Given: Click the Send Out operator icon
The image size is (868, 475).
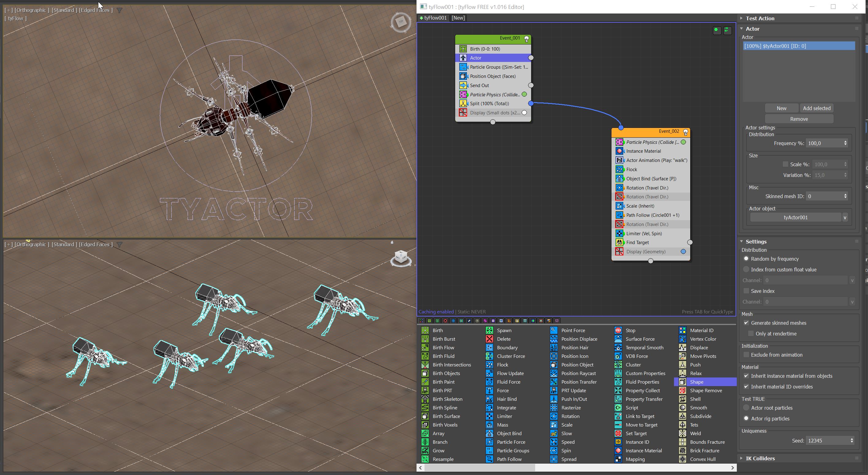Looking at the screenshot, I should (463, 85).
